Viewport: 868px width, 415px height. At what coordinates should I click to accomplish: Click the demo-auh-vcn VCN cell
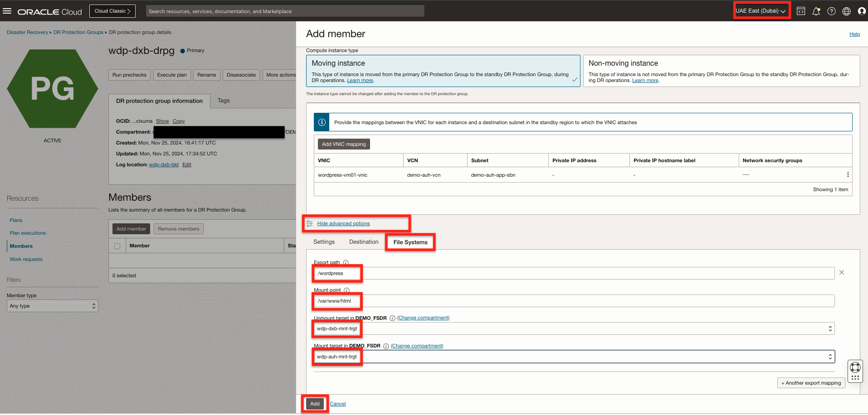[x=424, y=175]
